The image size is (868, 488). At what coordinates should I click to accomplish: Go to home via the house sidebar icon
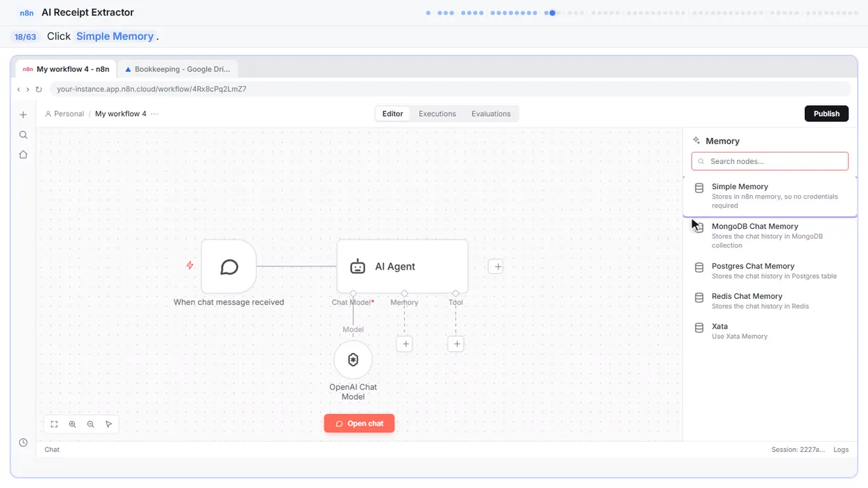(x=23, y=155)
